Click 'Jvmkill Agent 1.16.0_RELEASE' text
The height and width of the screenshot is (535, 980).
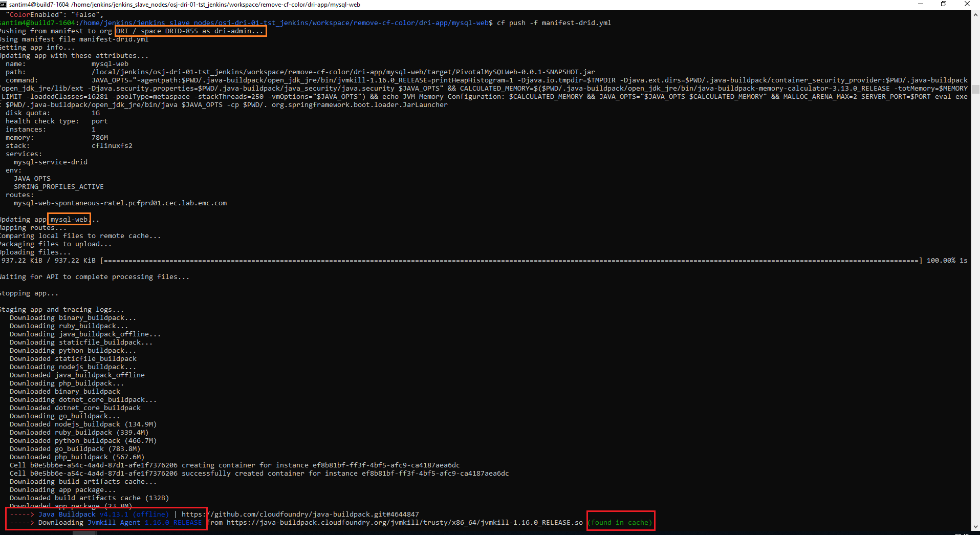tap(145, 523)
